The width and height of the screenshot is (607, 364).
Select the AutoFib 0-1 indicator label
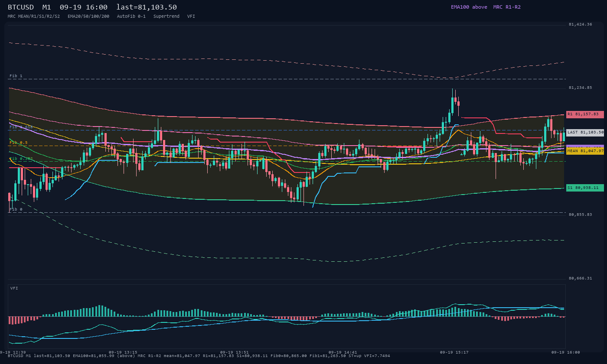131,16
